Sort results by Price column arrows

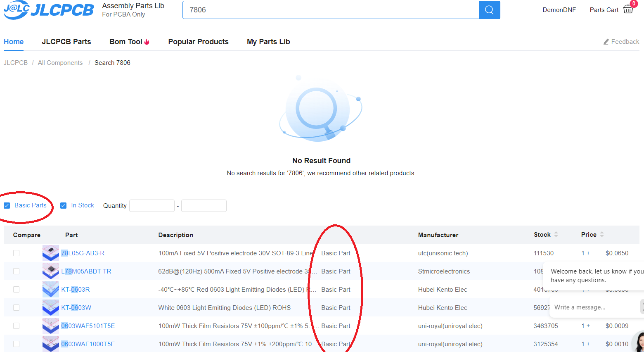point(602,235)
